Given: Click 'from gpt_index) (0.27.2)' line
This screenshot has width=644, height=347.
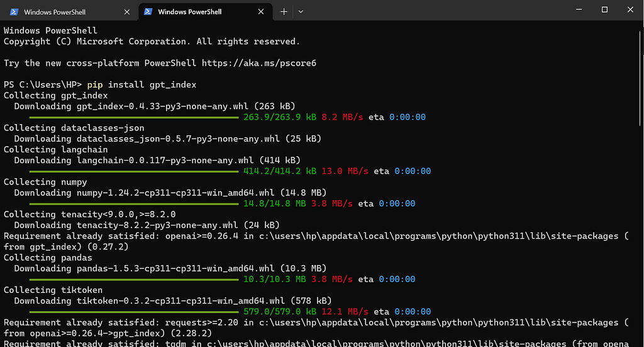Looking at the screenshot, I should point(66,247).
